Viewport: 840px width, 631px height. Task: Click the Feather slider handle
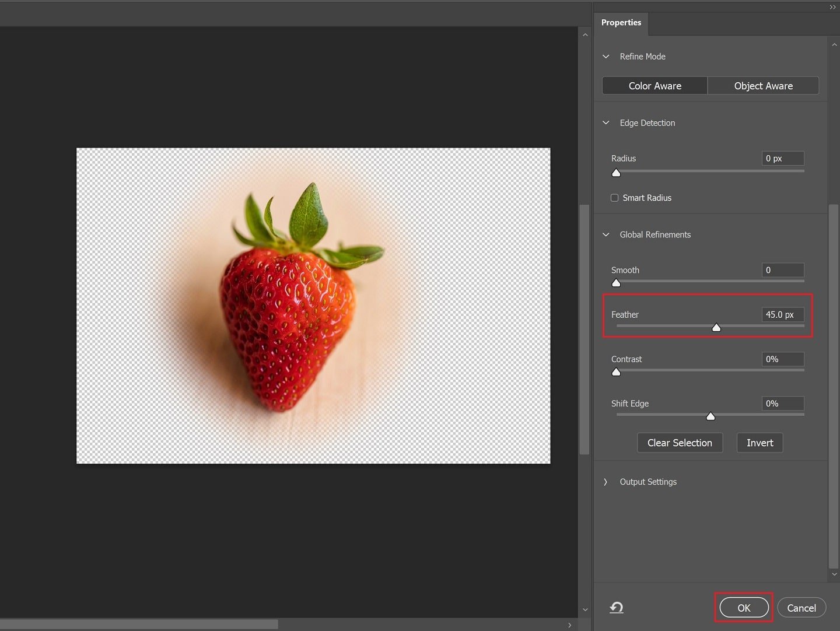716,328
